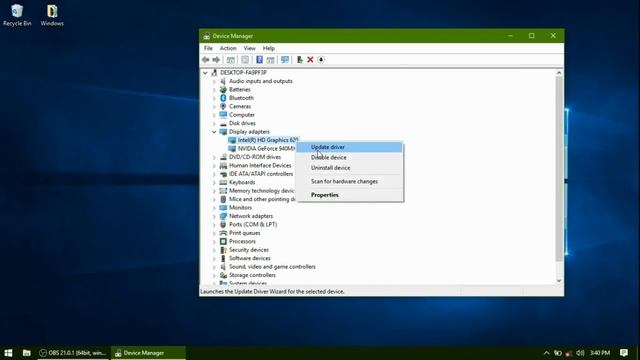Open the Action menu

click(228, 48)
